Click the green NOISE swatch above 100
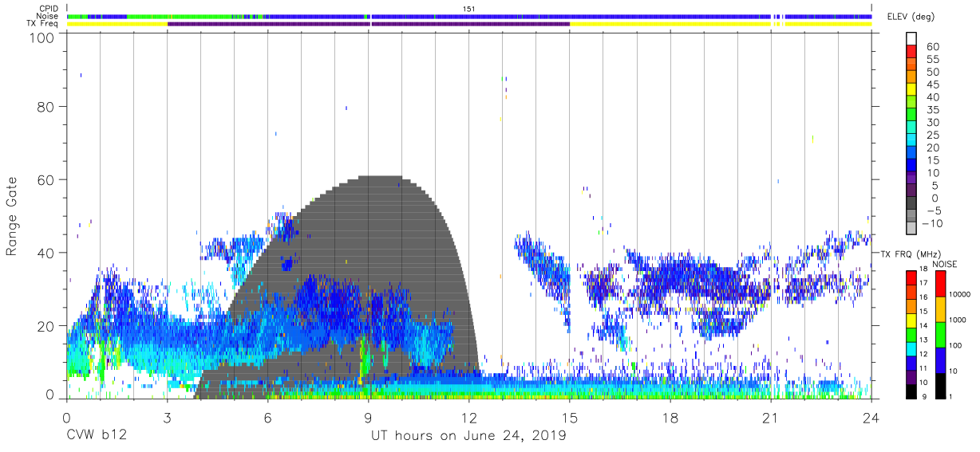Screen dimensions: 980x452 coord(940,334)
